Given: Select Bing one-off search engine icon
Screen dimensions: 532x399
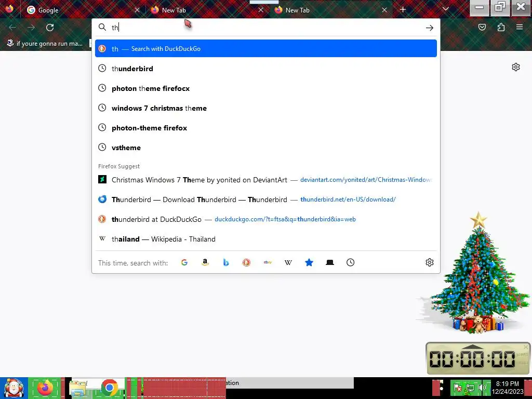Looking at the screenshot, I should click(225, 262).
